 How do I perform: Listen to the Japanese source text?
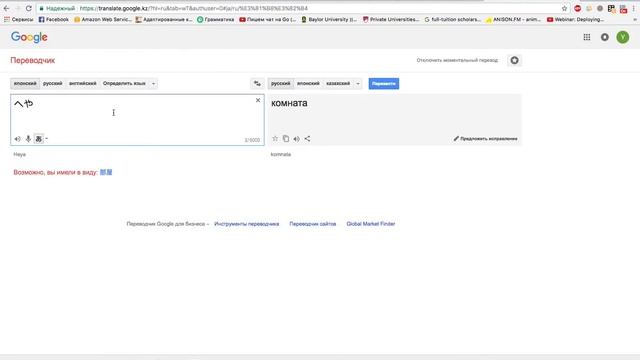click(x=18, y=139)
